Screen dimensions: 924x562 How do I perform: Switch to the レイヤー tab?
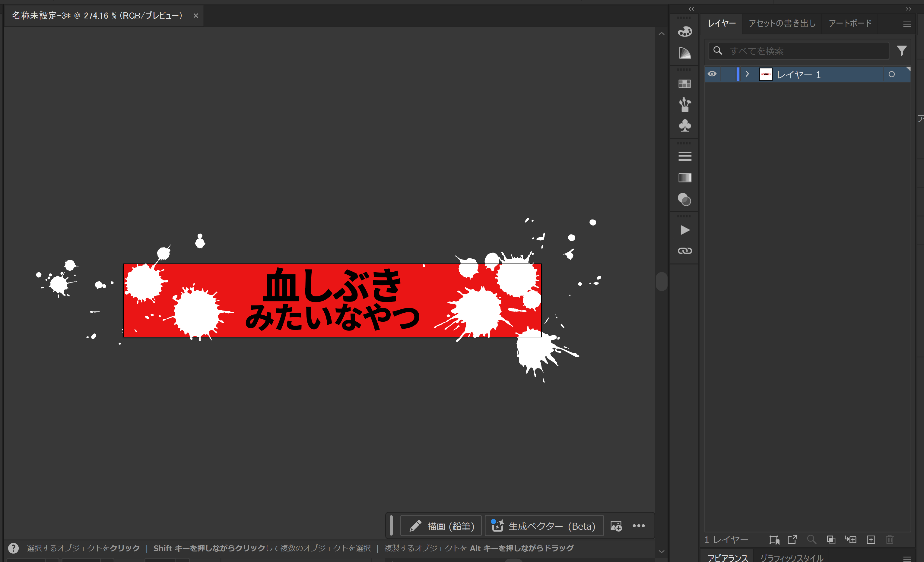pos(722,23)
